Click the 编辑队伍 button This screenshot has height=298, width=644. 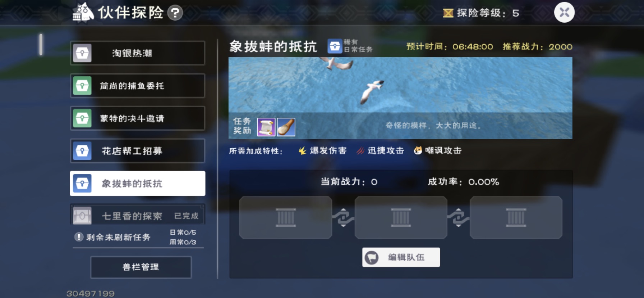(x=401, y=257)
